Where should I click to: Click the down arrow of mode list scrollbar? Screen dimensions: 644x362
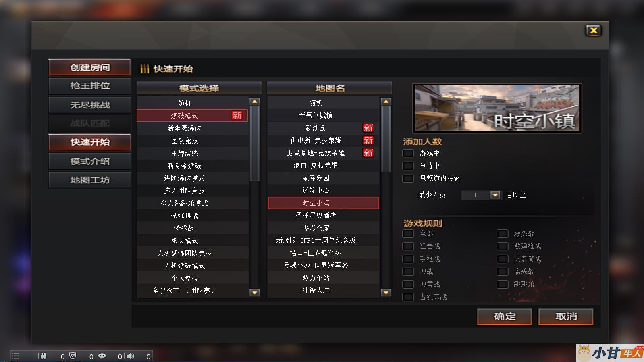(254, 292)
